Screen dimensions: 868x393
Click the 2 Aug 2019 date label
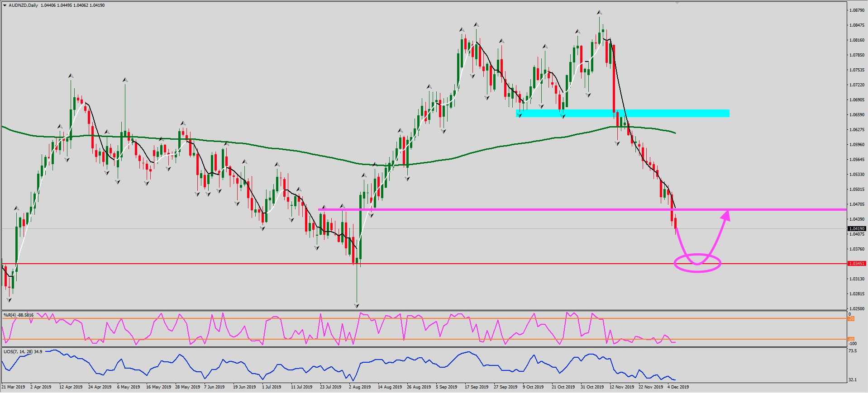(x=359, y=387)
